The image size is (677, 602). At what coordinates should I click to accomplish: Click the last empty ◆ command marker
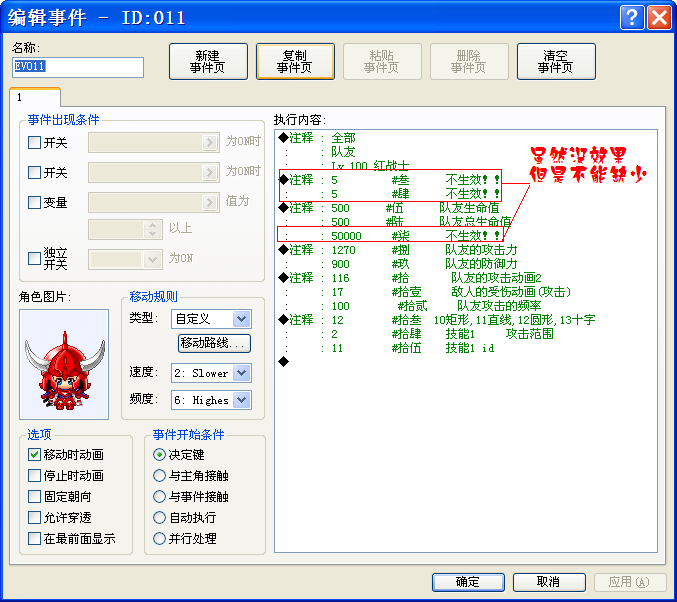pos(284,361)
